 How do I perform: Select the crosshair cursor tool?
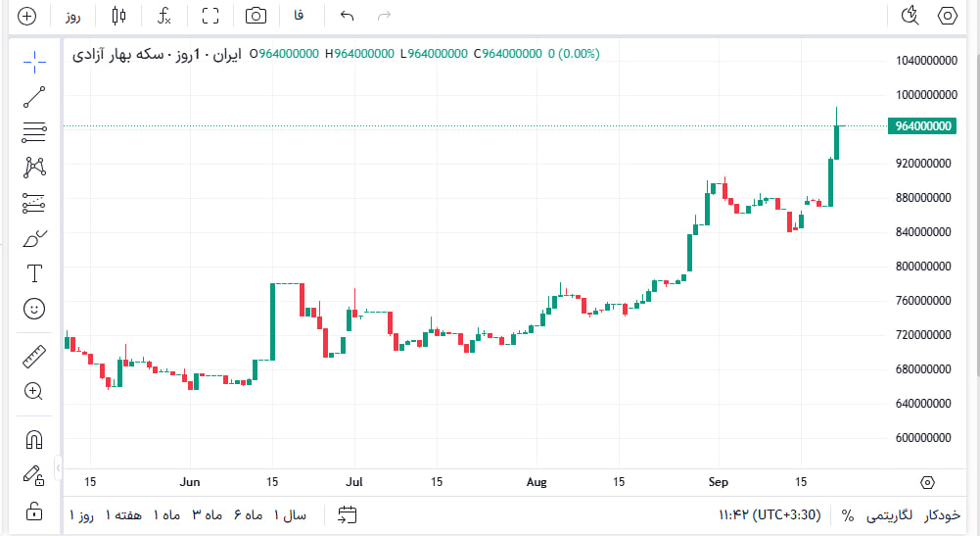[34, 62]
